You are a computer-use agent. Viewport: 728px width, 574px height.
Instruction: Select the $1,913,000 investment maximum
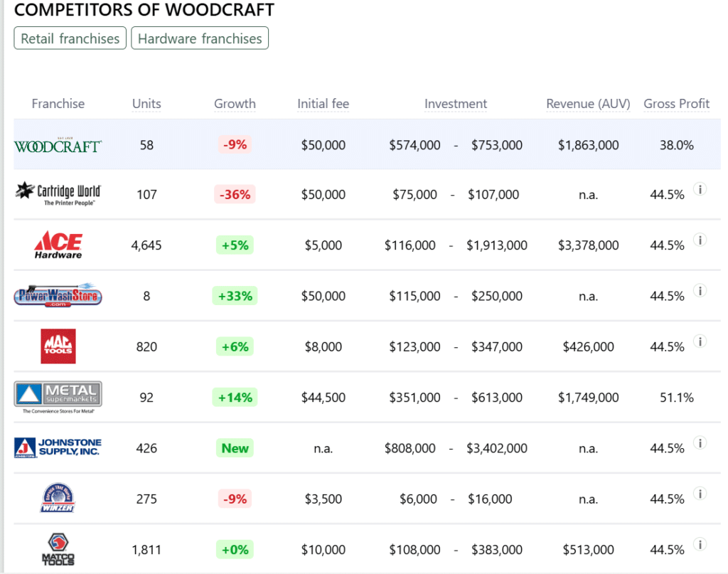(x=497, y=245)
